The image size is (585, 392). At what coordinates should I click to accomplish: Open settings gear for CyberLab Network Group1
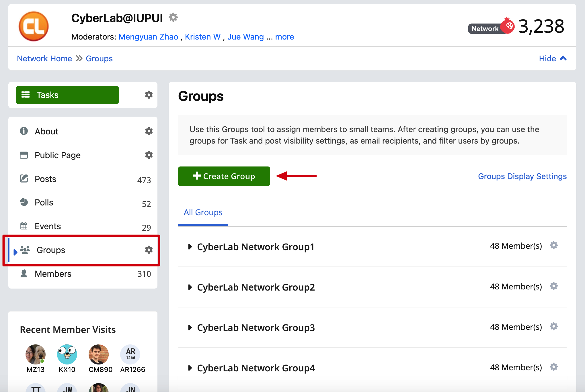554,246
